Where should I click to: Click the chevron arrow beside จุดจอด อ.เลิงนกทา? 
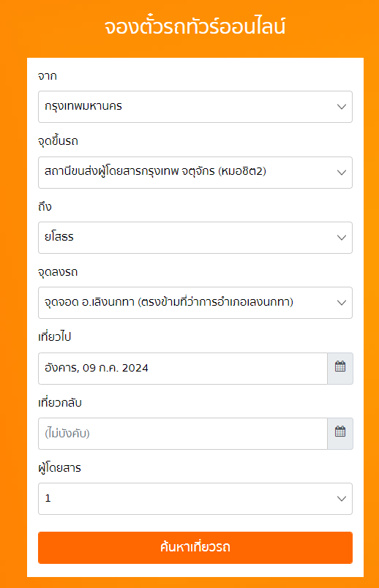click(x=342, y=303)
